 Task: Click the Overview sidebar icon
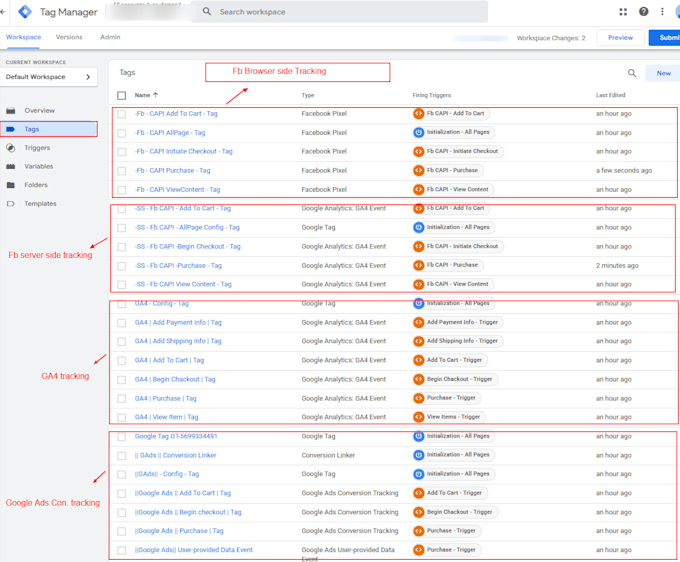(x=11, y=111)
